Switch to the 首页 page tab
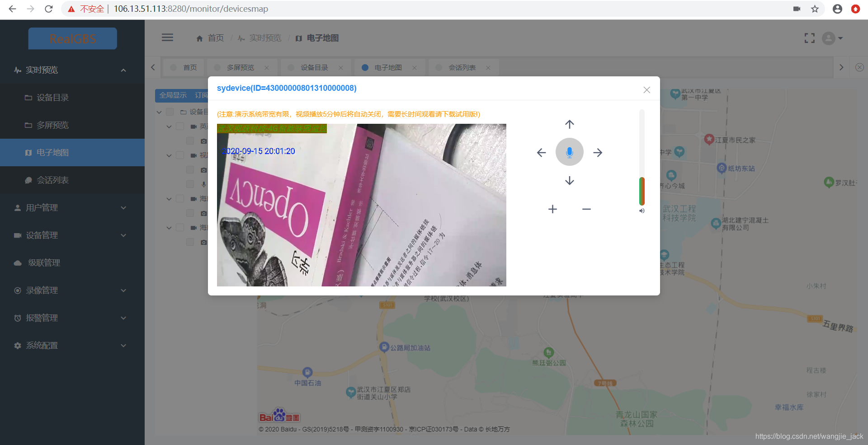 point(184,68)
